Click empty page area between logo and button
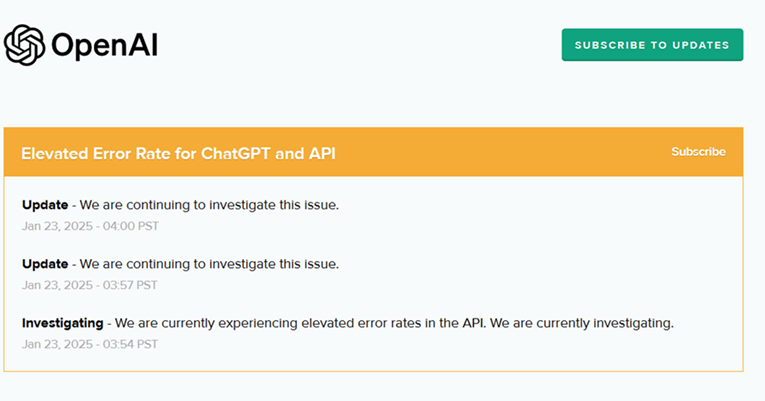This screenshot has width=765, height=401. pos(360,45)
